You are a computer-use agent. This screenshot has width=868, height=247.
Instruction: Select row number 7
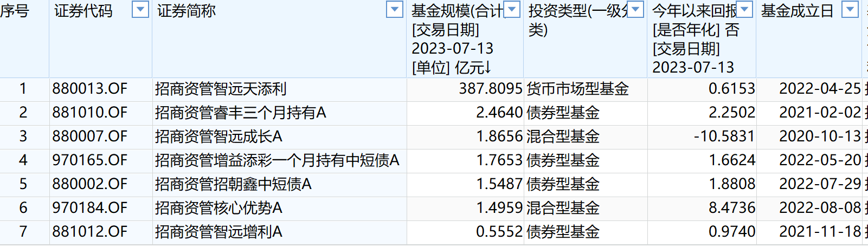23,232
